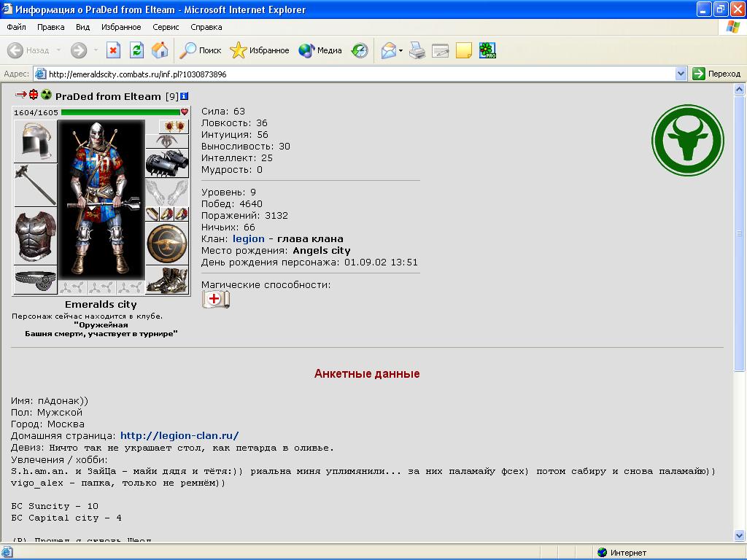Launch ICQ Pro flower icon
Screen dimensions: 747x560
pyautogui.click(x=487, y=50)
